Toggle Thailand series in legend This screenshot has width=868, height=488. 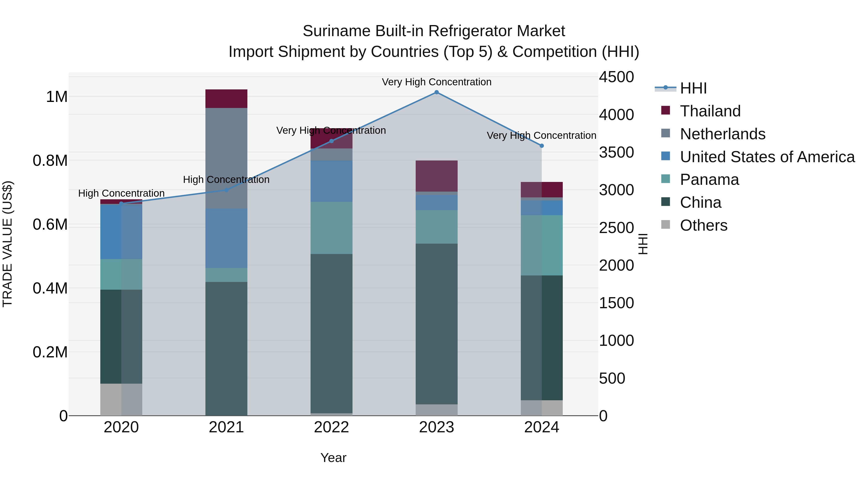(x=701, y=111)
